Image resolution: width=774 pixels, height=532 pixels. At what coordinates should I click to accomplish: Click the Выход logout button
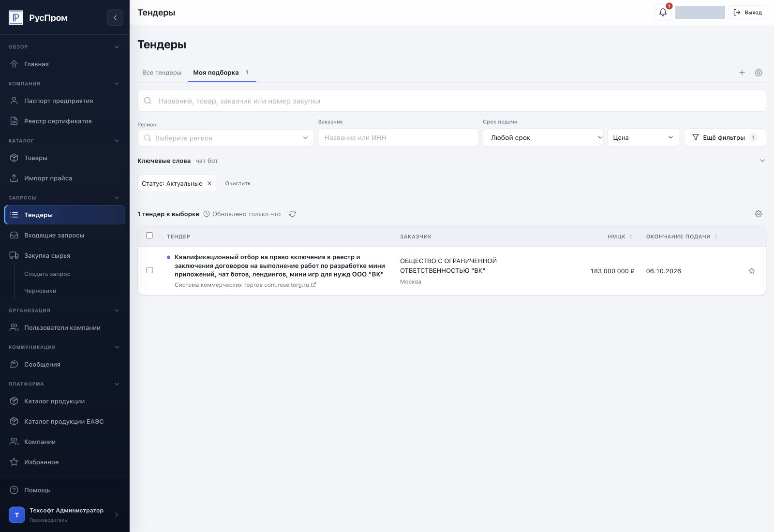(747, 13)
